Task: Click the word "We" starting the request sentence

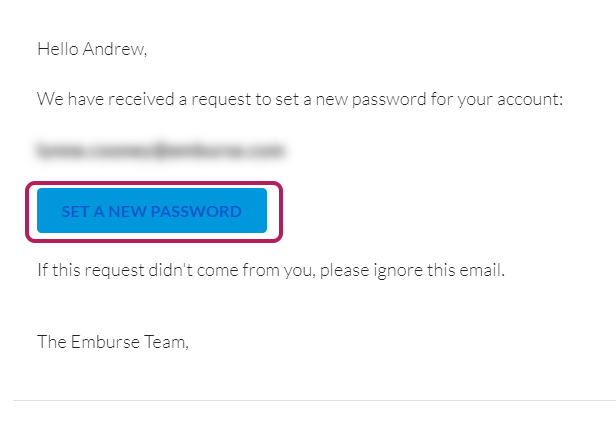Action: (x=49, y=100)
